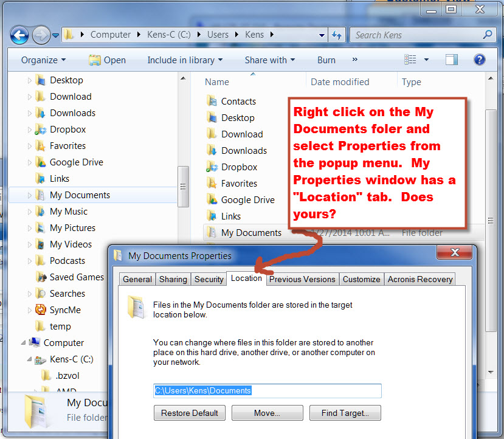Click the Move button
504x439 pixels.
click(x=267, y=413)
